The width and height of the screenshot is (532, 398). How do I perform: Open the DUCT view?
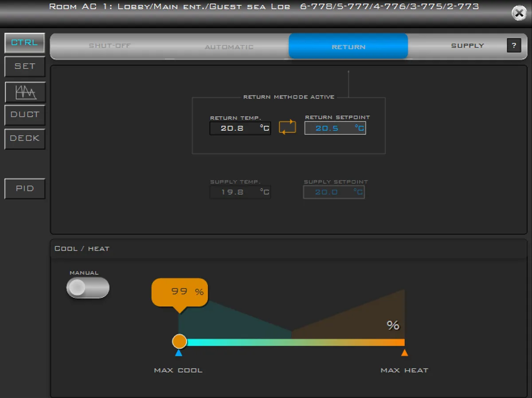[25, 114]
